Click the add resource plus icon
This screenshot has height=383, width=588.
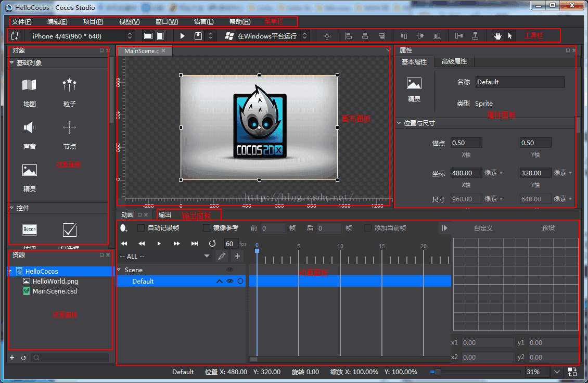click(x=12, y=358)
